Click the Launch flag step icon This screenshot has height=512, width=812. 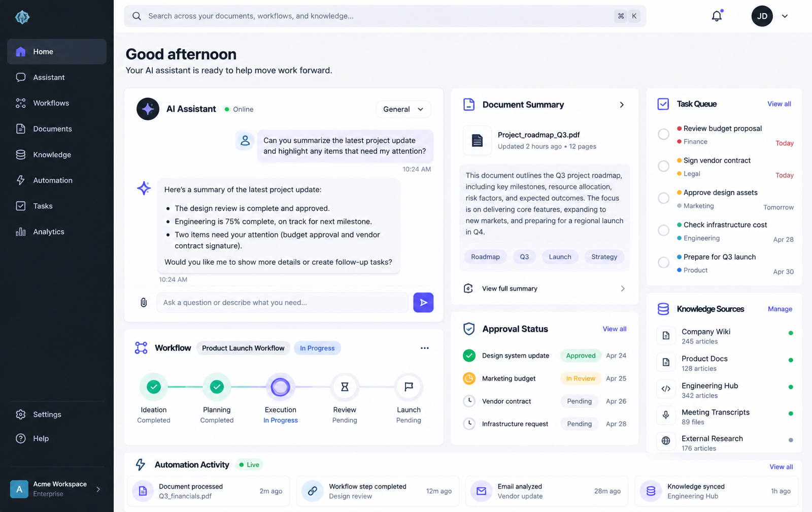click(x=409, y=387)
